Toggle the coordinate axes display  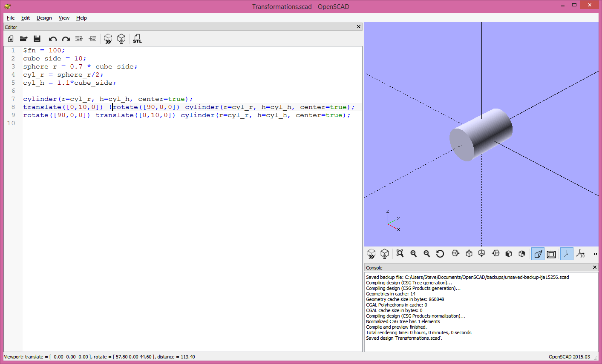click(567, 253)
